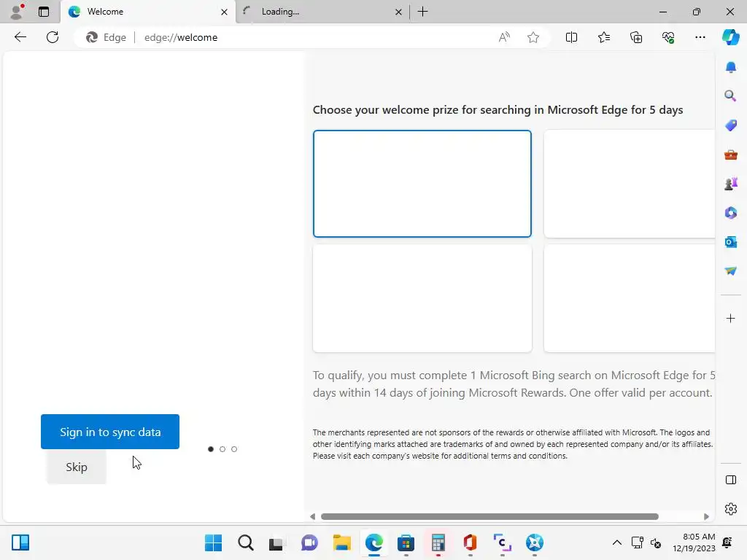The image size is (747, 560).
Task: Select the bottom-left prize card
Action: pyautogui.click(x=422, y=298)
